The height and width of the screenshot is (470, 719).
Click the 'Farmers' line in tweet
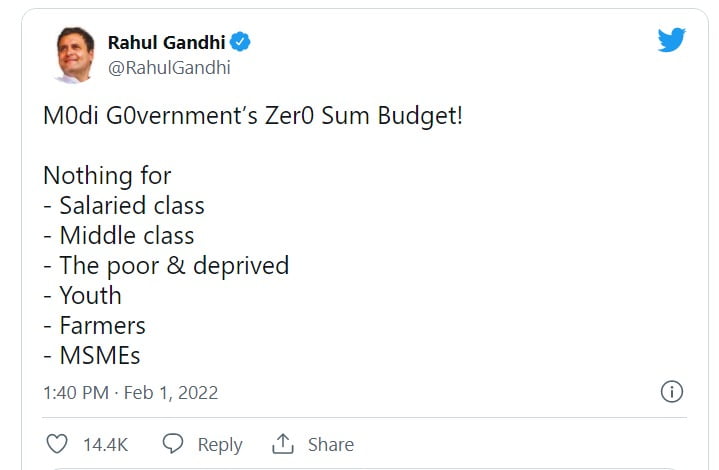102,326
